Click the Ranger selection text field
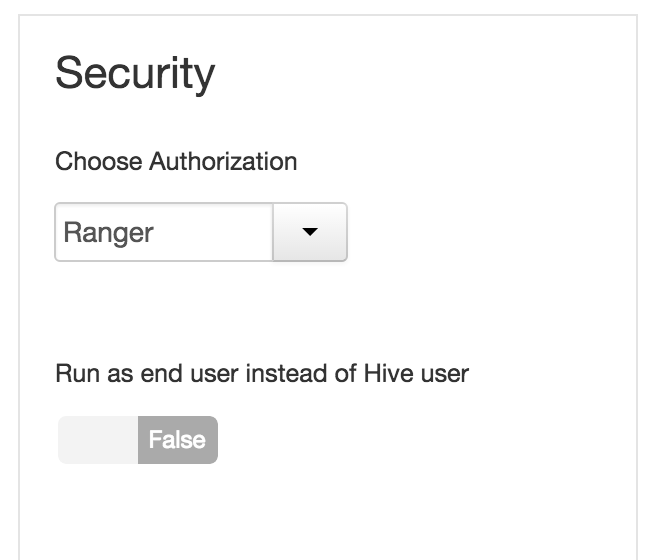The height and width of the screenshot is (560, 650). click(163, 232)
